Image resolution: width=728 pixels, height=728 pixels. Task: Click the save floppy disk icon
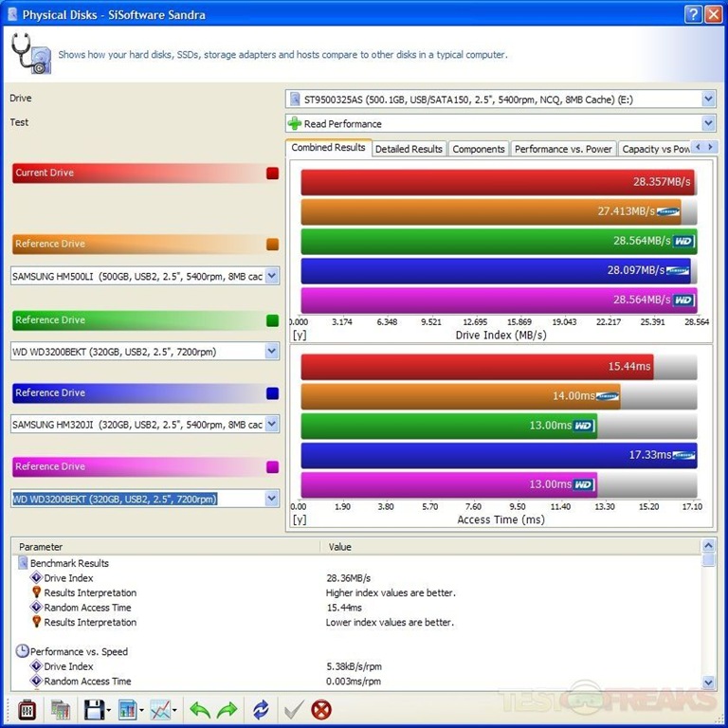(93, 709)
